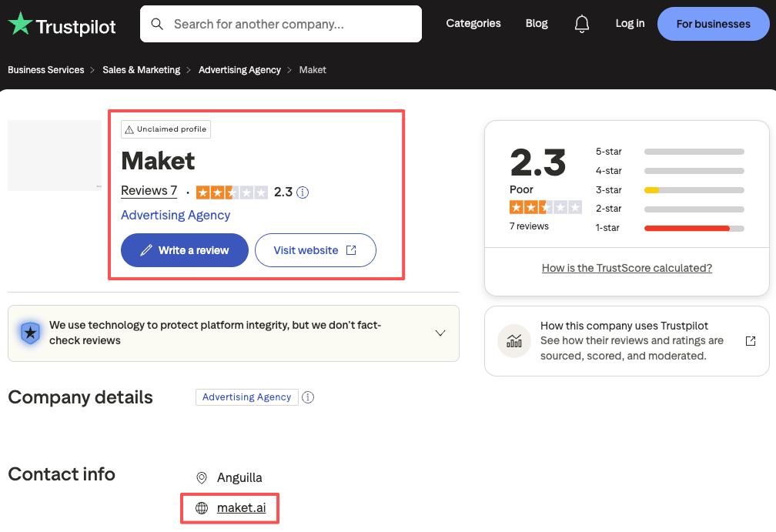Go to Business Services breadcrumb
The height and width of the screenshot is (532, 776).
pyautogui.click(x=46, y=70)
